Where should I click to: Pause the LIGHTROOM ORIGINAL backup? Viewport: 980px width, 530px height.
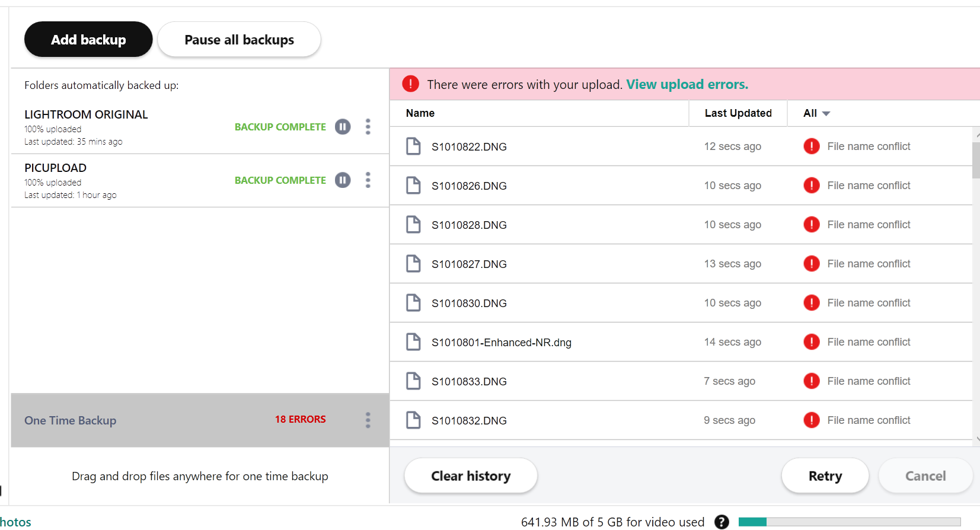click(343, 127)
